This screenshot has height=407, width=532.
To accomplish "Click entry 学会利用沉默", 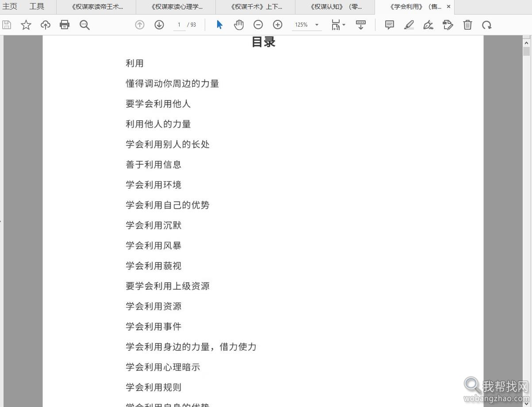I will pos(153,226).
